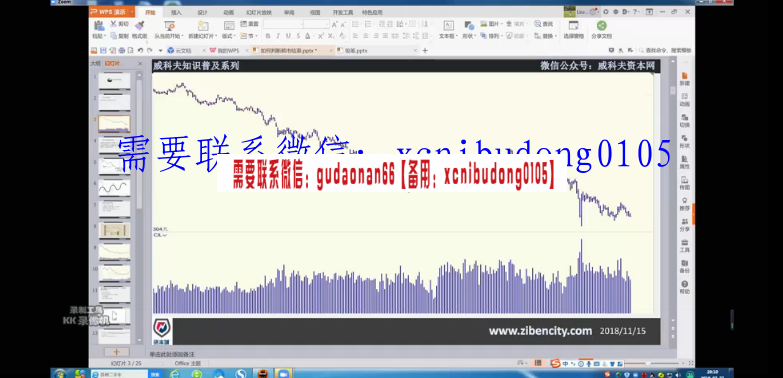Toggle Italic formatting

click(278, 36)
